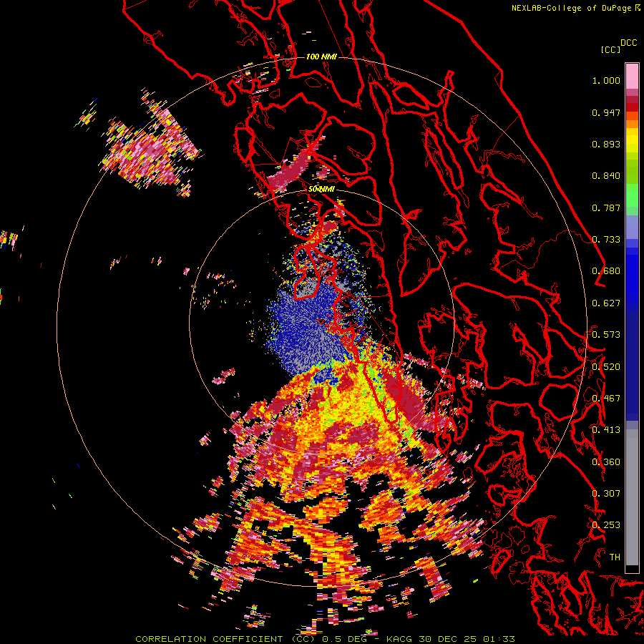
Task: Click the KACG station identifier
Action: click(401, 639)
